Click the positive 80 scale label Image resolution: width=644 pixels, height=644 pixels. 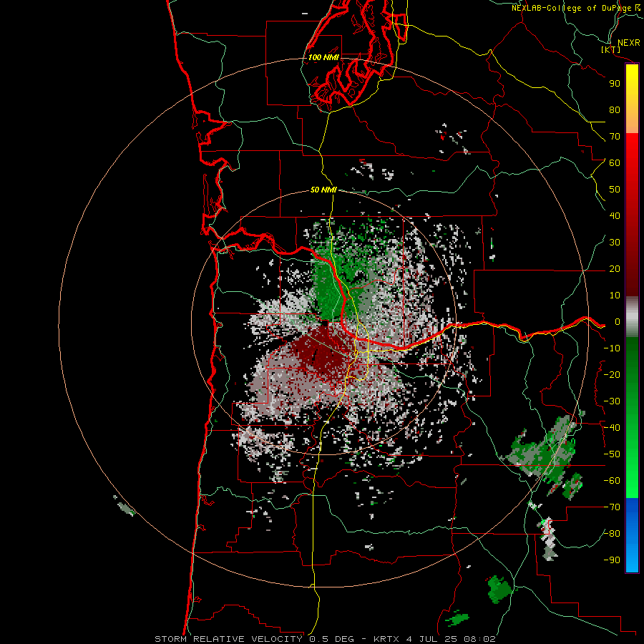click(615, 109)
